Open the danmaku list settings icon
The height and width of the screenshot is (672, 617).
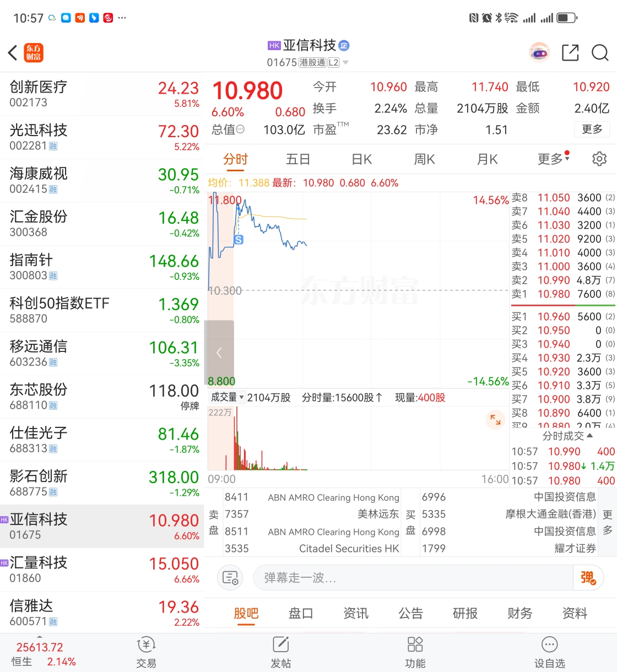click(230, 578)
